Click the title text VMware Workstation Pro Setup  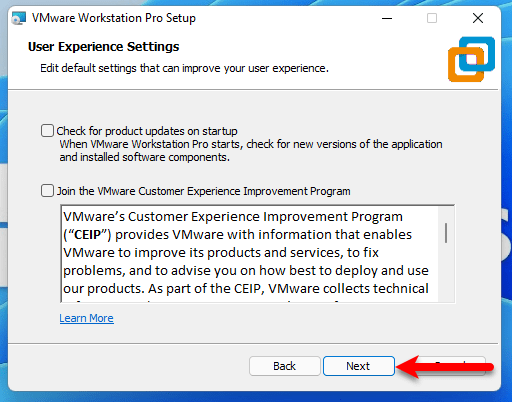[114, 18]
